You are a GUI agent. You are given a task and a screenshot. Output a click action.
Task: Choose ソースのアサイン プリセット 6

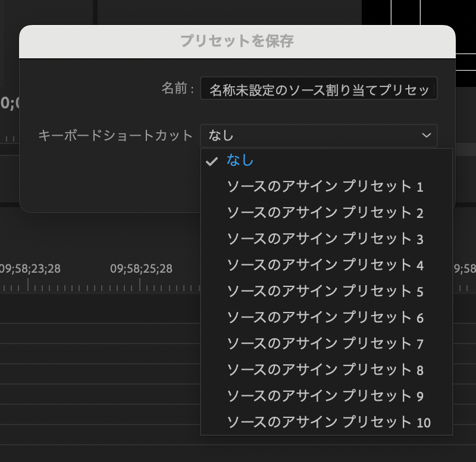point(325,318)
